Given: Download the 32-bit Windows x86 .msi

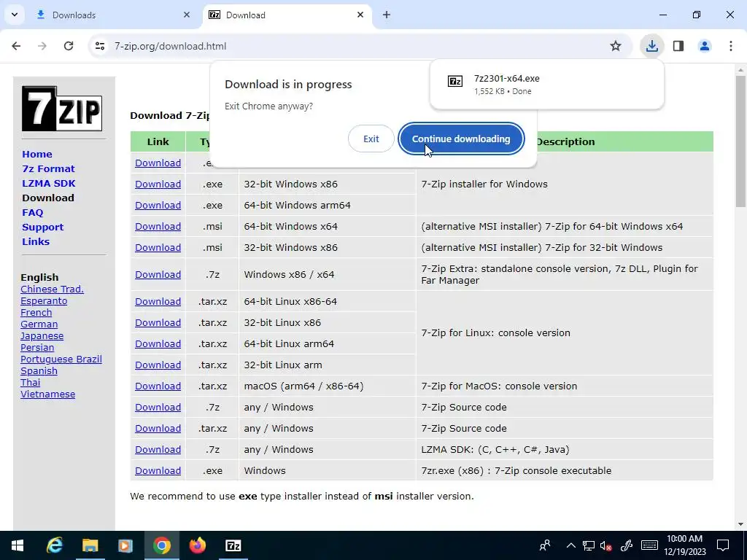Looking at the screenshot, I should click(158, 248).
